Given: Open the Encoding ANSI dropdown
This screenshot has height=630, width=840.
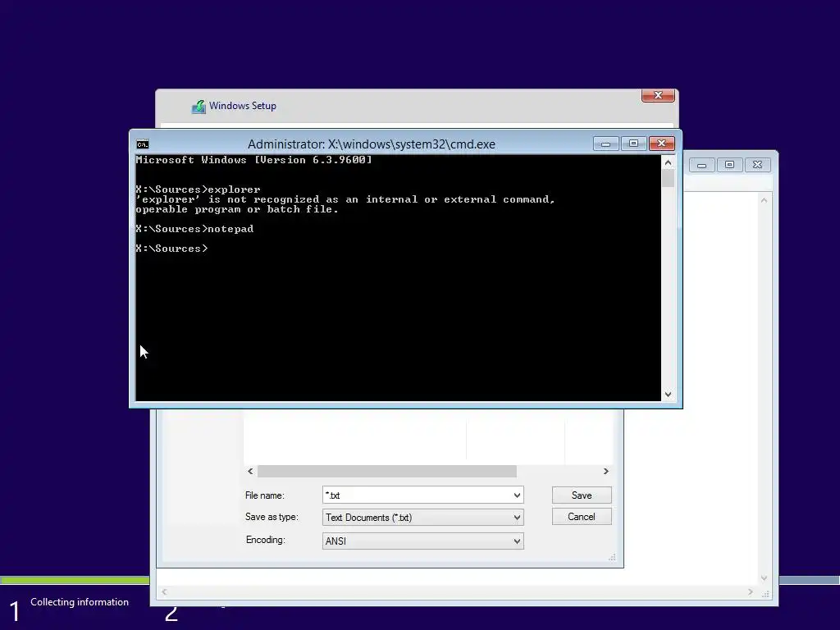Looking at the screenshot, I should tap(422, 541).
